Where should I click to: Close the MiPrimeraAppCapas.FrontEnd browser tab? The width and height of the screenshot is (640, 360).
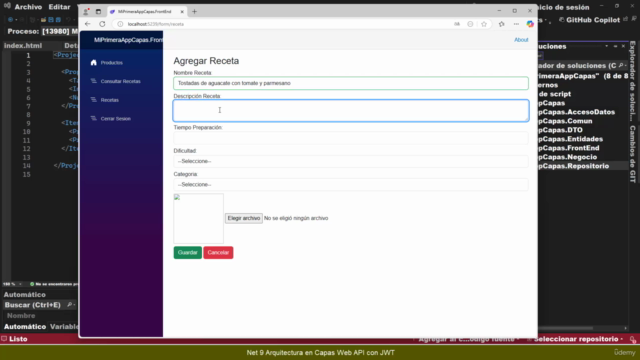click(182, 12)
